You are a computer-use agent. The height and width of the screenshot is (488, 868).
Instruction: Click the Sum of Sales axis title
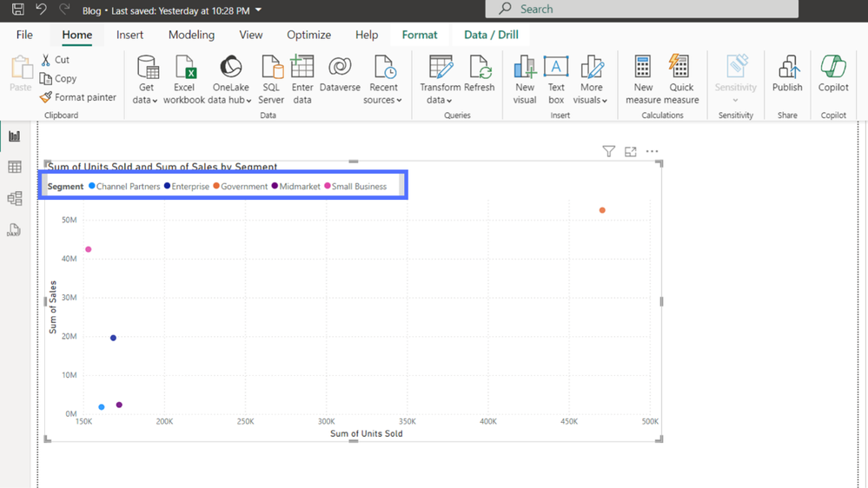coord(53,307)
